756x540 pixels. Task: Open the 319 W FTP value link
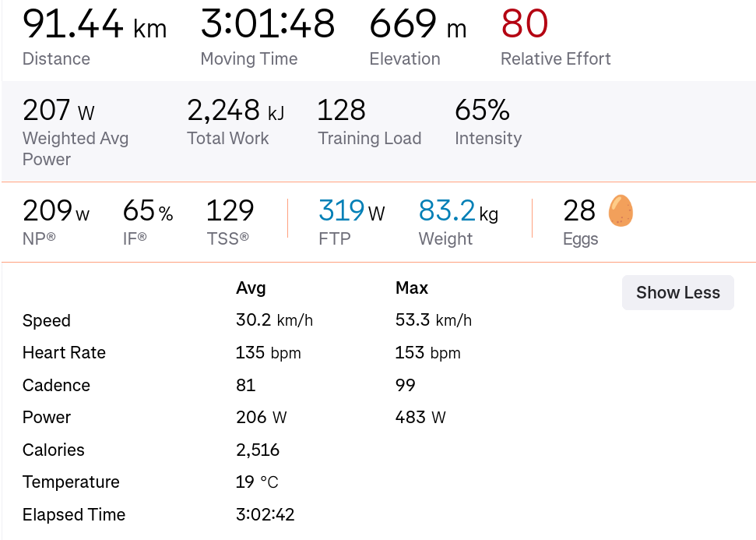pyautogui.click(x=351, y=211)
